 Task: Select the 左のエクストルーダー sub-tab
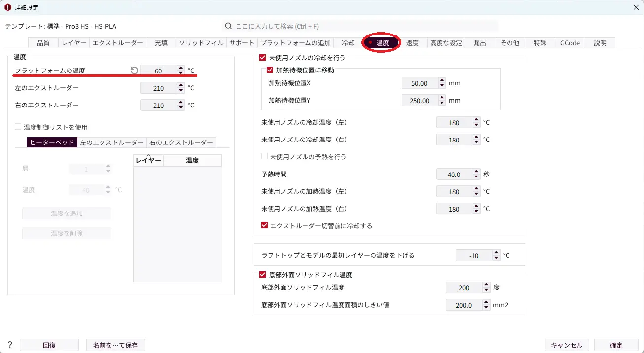click(x=112, y=142)
